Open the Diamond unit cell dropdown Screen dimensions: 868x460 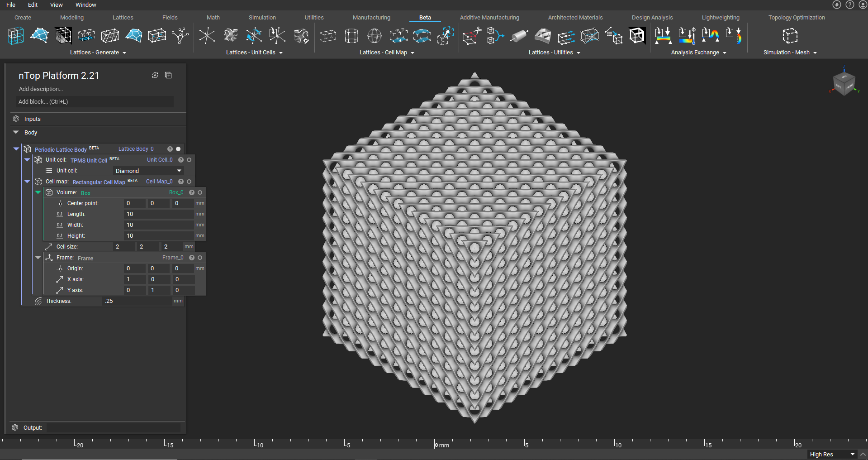pos(148,171)
